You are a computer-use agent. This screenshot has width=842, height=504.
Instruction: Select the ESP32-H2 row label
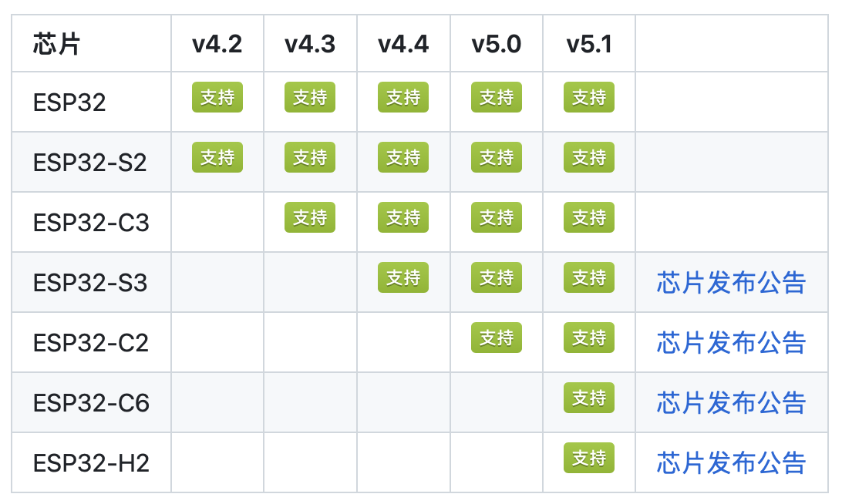click(x=91, y=463)
